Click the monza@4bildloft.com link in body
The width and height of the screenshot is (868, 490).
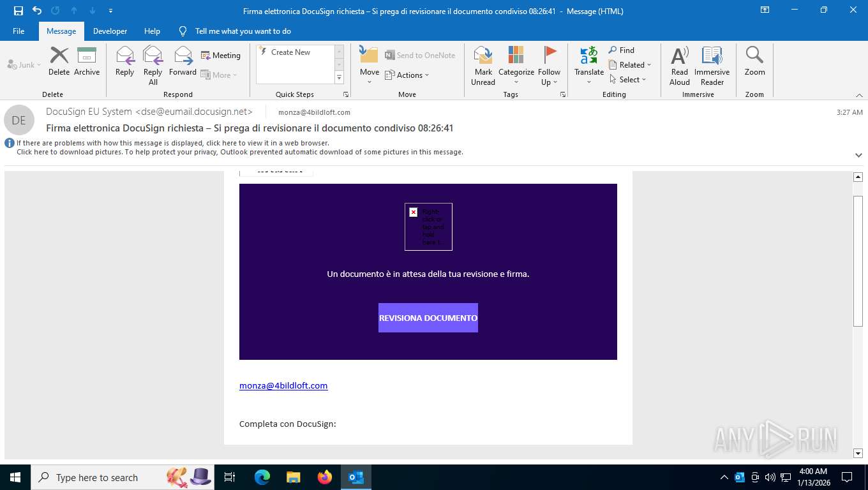click(x=283, y=385)
